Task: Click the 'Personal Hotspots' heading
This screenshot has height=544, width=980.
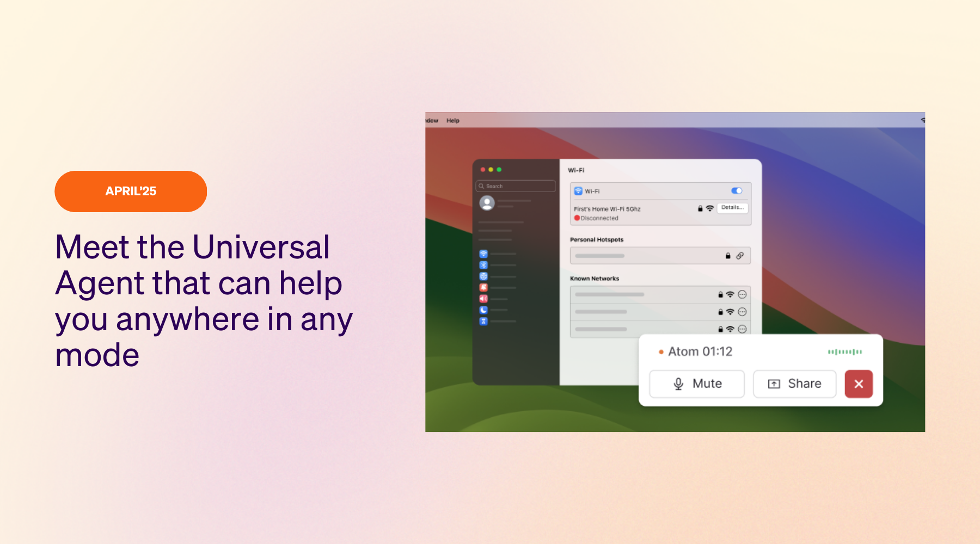Action: coord(597,240)
